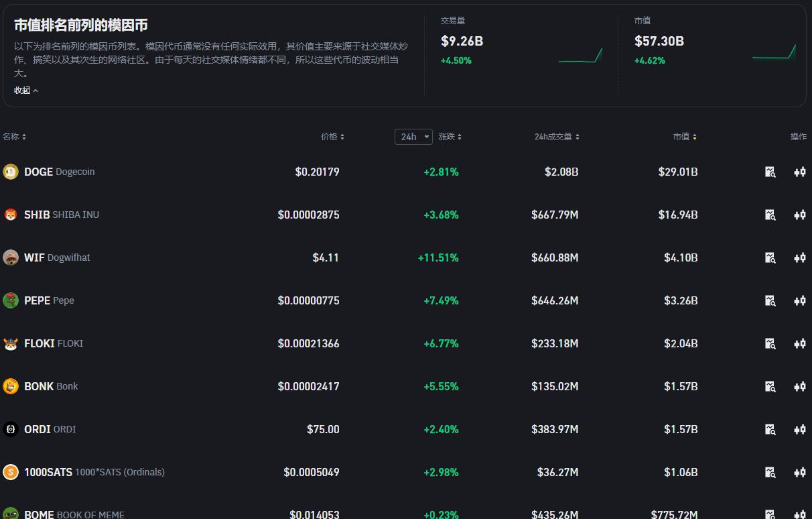Click the heading 市值排名前列的模因币
The width and height of the screenshot is (812, 519).
[x=81, y=25]
